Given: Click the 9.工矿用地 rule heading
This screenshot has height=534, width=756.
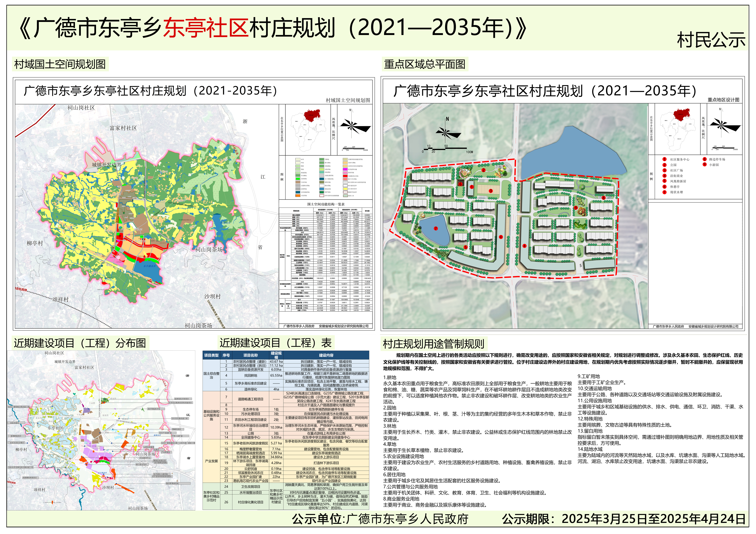Looking at the screenshot, I should click(x=589, y=376).
